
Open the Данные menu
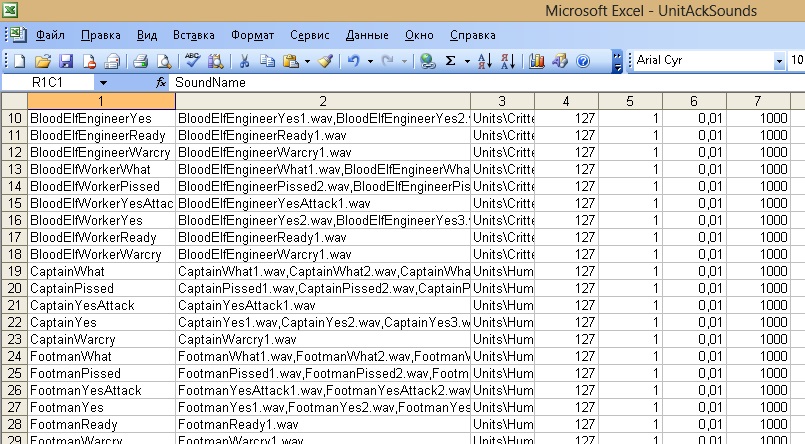point(367,35)
